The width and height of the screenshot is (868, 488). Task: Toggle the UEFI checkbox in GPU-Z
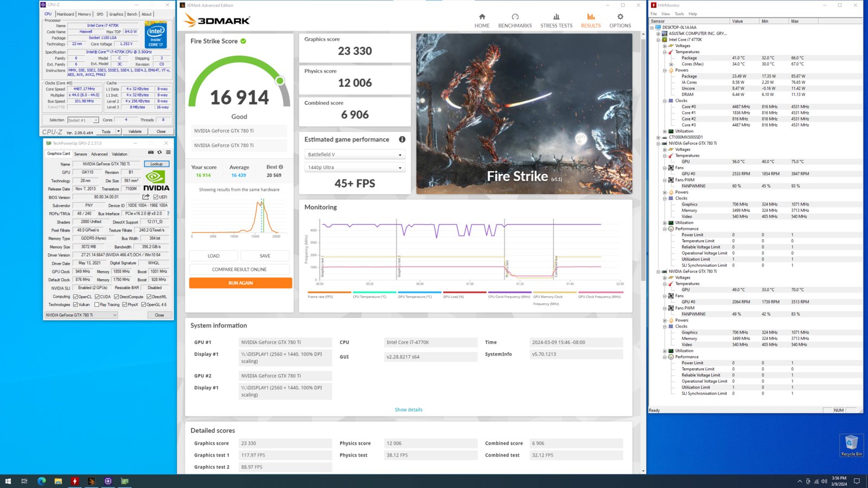pos(156,197)
